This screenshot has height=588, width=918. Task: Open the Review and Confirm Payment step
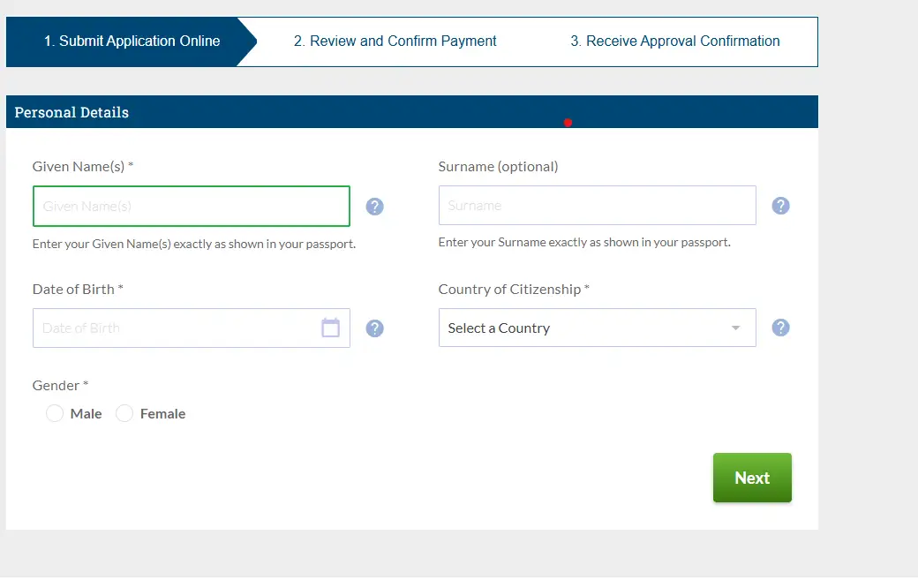click(395, 41)
